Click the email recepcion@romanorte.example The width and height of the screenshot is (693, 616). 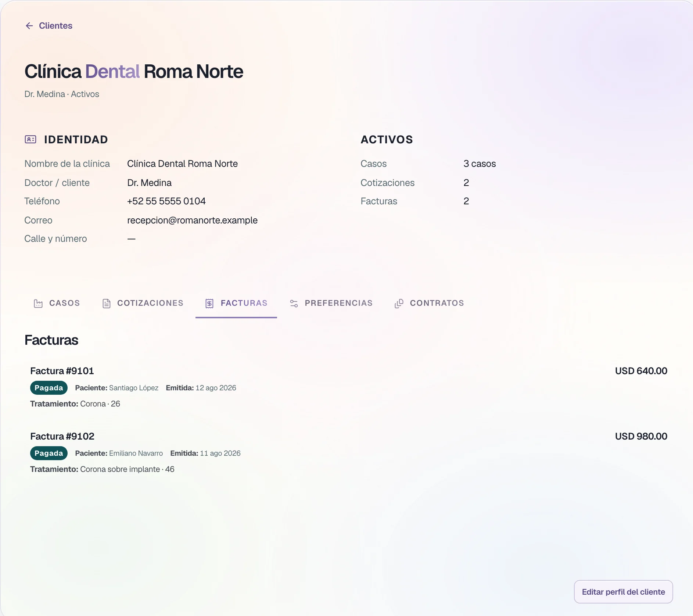[192, 220]
